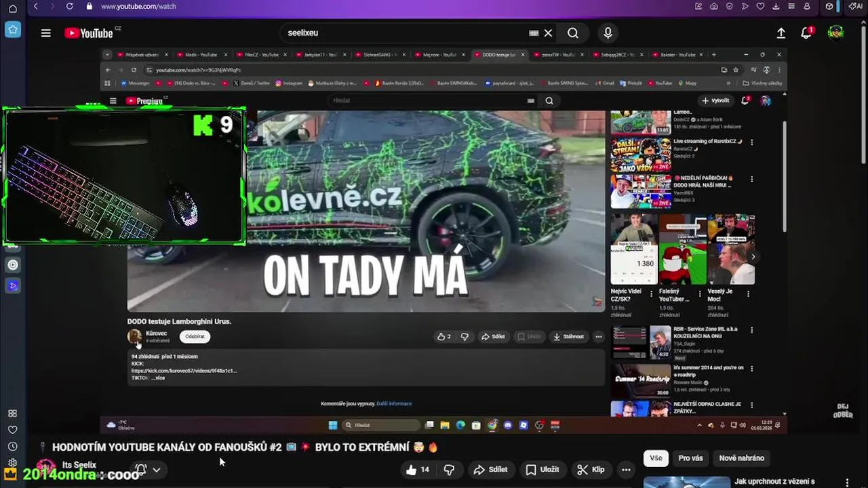The height and width of the screenshot is (488, 868).
Task: View site info via the padlock icon
Action: click(89, 6)
